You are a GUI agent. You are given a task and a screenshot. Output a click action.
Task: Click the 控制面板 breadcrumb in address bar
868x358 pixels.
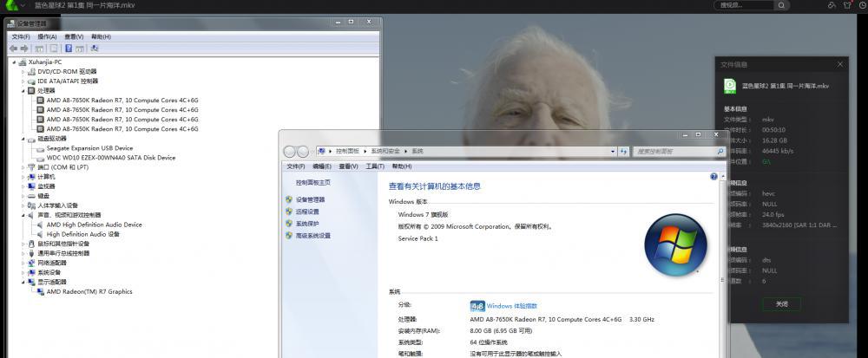pos(348,152)
